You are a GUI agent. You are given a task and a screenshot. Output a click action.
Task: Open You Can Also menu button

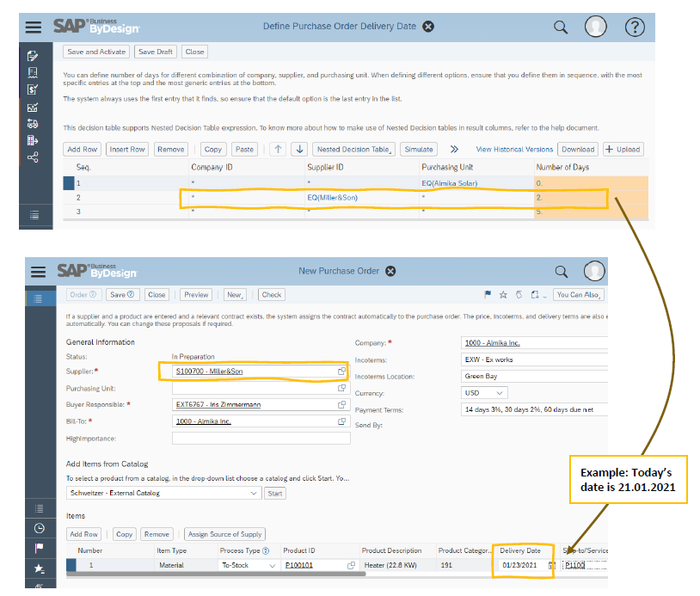[579, 295]
